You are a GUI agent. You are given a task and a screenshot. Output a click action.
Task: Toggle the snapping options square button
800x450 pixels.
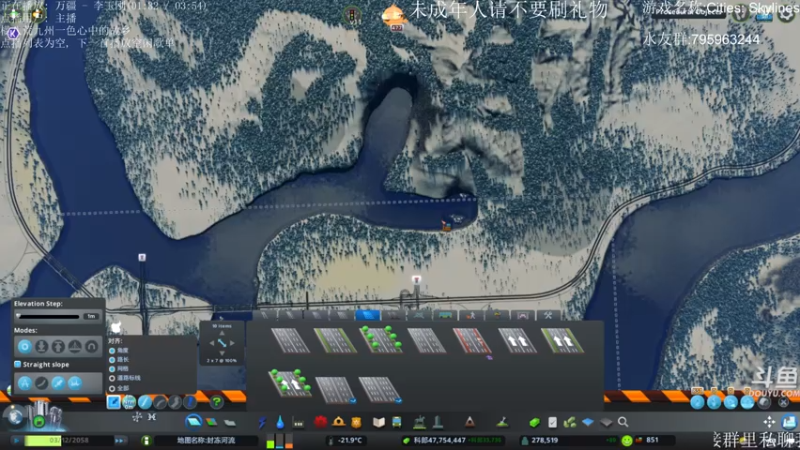(x=114, y=402)
